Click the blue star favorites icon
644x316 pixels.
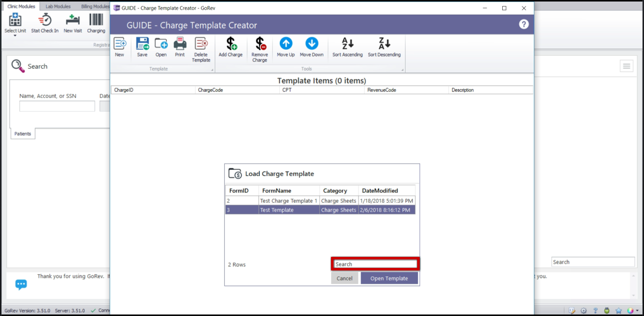click(618, 310)
